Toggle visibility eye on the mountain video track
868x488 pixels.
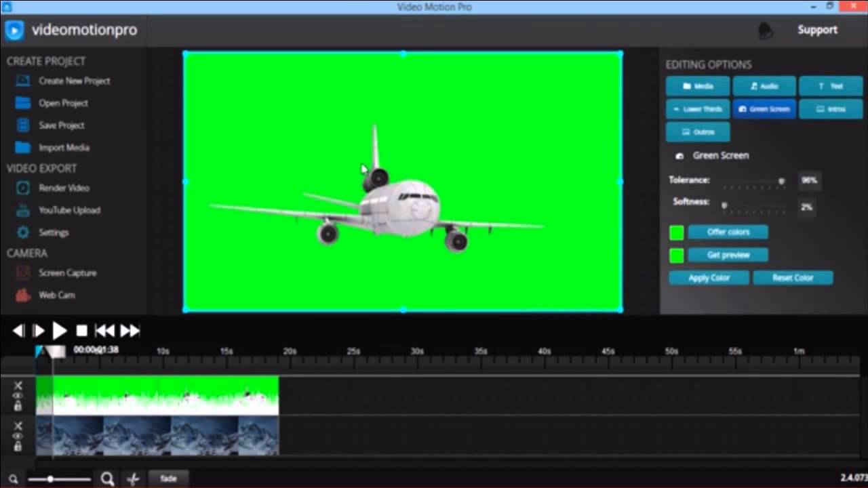click(18, 436)
